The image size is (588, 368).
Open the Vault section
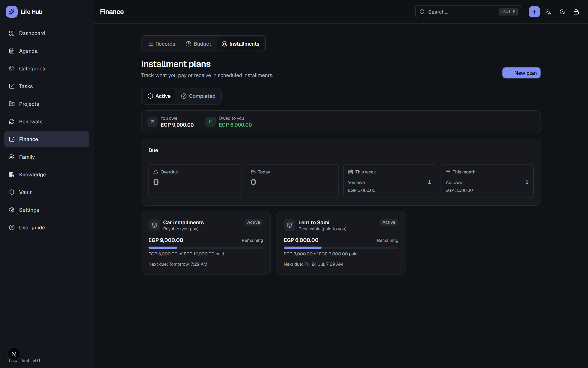[47, 192]
